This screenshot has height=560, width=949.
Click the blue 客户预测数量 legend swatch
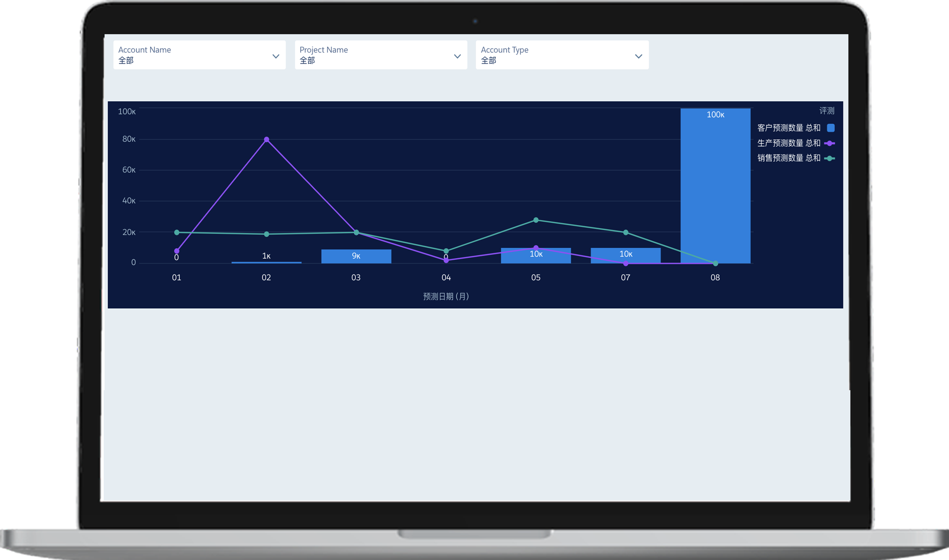tap(831, 128)
